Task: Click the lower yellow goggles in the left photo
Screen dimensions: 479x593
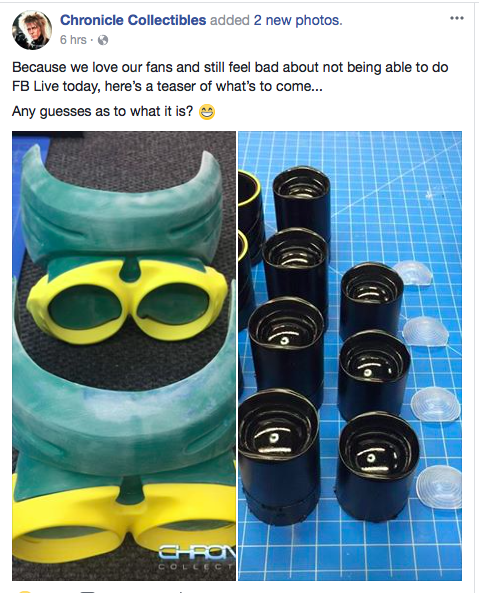Action: pyautogui.click(x=124, y=528)
